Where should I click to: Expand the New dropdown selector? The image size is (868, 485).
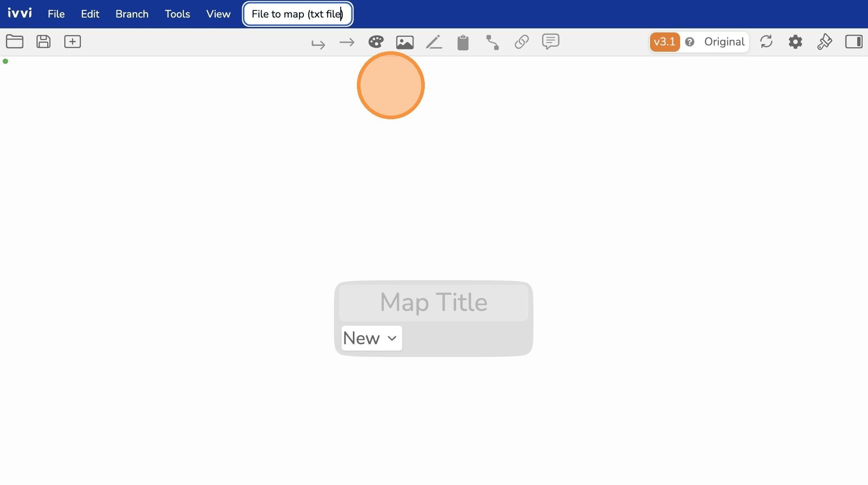pyautogui.click(x=371, y=338)
